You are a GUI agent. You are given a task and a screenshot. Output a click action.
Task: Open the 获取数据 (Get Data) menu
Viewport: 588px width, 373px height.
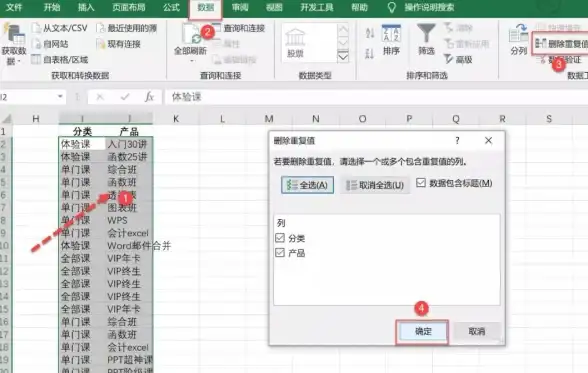14,44
